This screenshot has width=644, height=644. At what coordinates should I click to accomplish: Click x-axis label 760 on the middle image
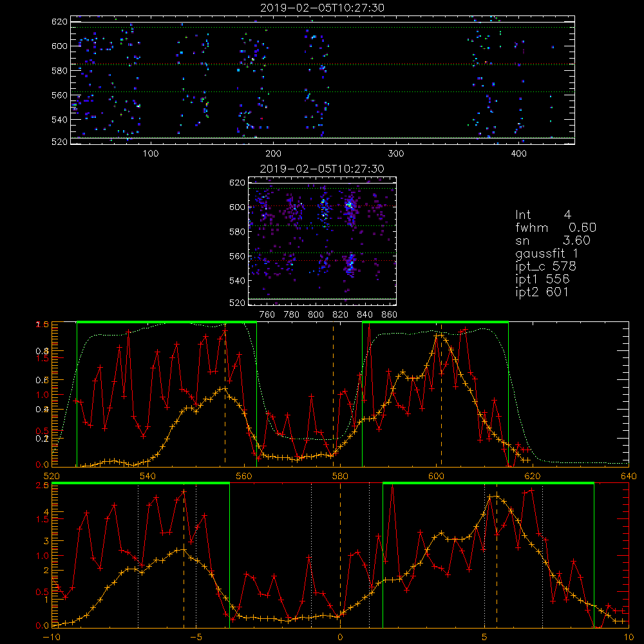[267, 315]
